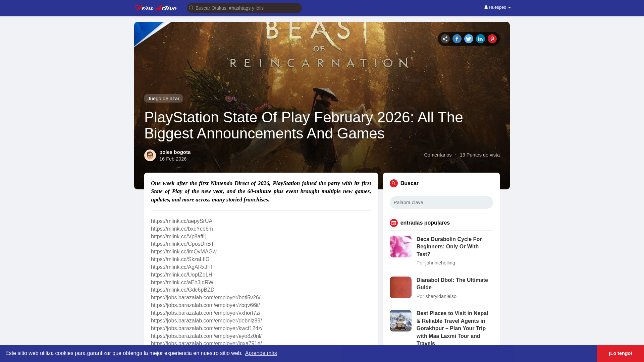Share the article on Facebook

tap(457, 39)
